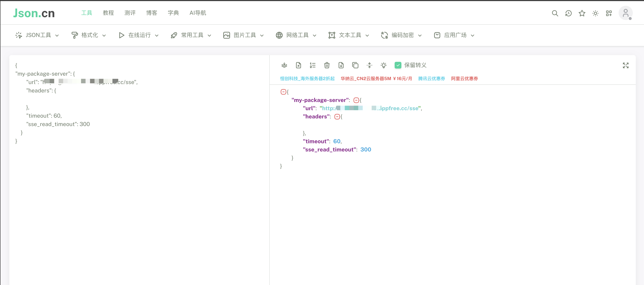This screenshot has height=285, width=644.
Task: Click the clear content trash icon
Action: click(x=327, y=65)
